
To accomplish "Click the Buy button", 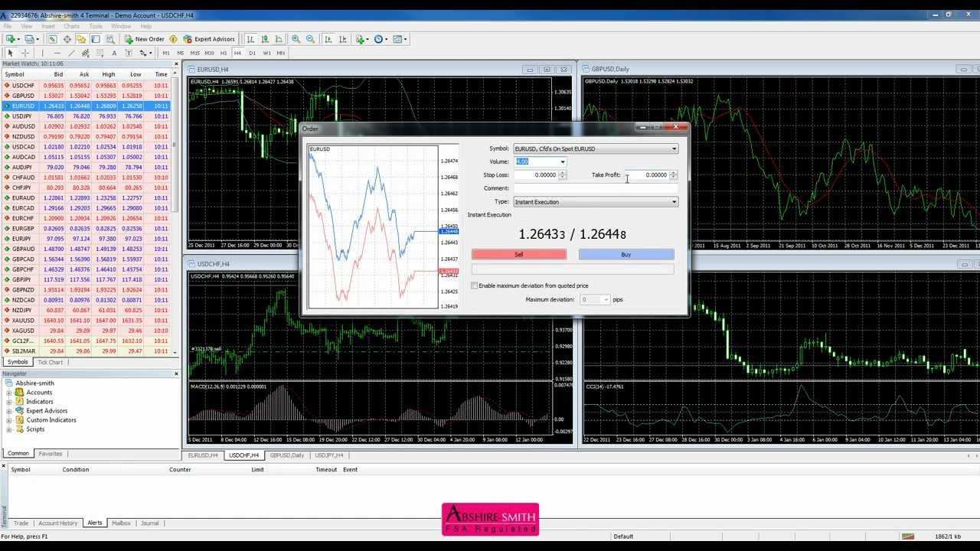I will (626, 255).
